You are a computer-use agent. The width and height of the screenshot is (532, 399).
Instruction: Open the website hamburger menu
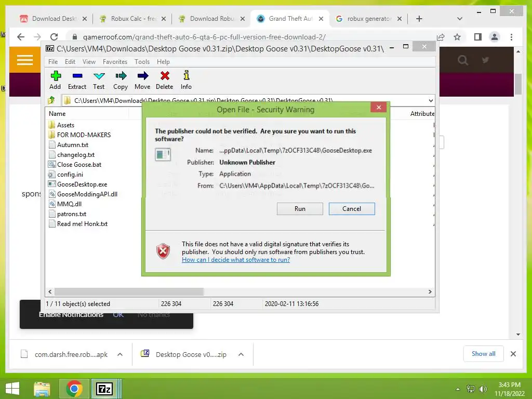(x=25, y=60)
